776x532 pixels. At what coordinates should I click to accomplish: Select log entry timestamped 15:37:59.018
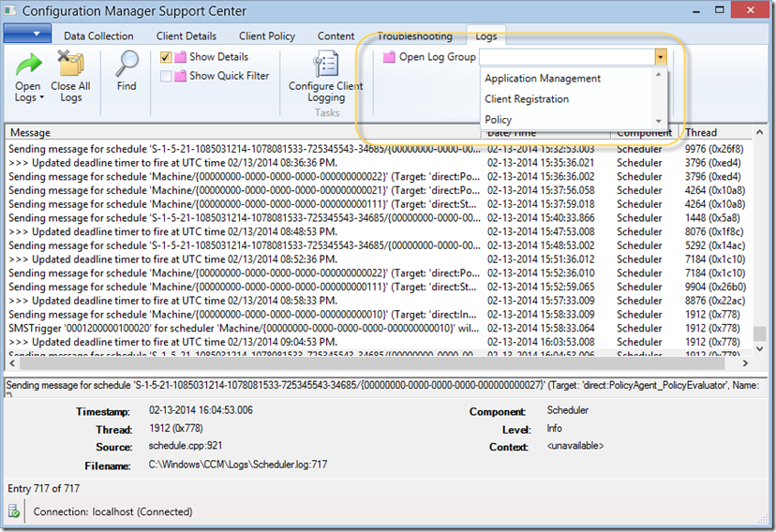click(379, 204)
